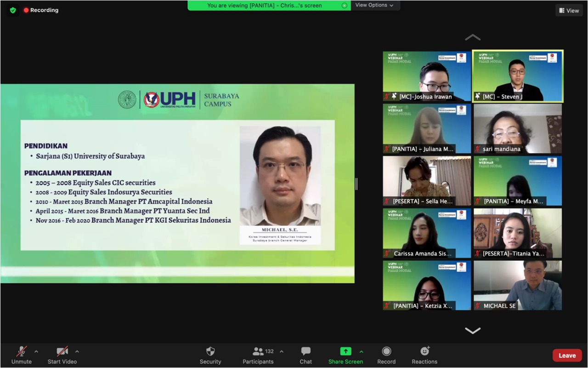Select Carissa Amanda video tile
Screen dimensions: 588x368
coord(427,233)
